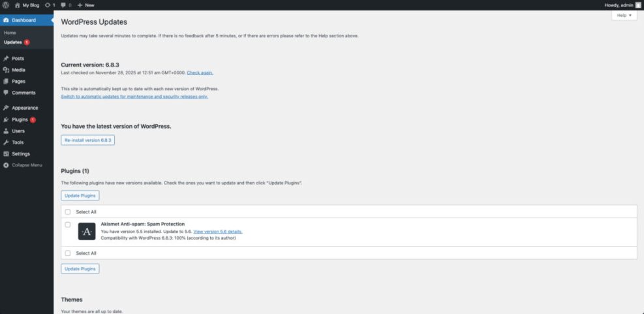Viewport: 644px width, 314px height.
Task: Open the Plugins menu label
Action: click(x=20, y=119)
